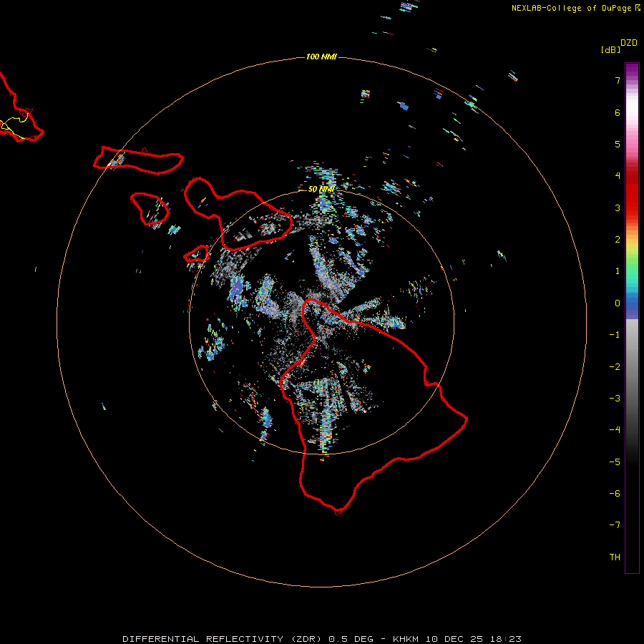This screenshot has width=644, height=644.
Task: Click the -6 tick on the color scale
Action: click(615, 494)
